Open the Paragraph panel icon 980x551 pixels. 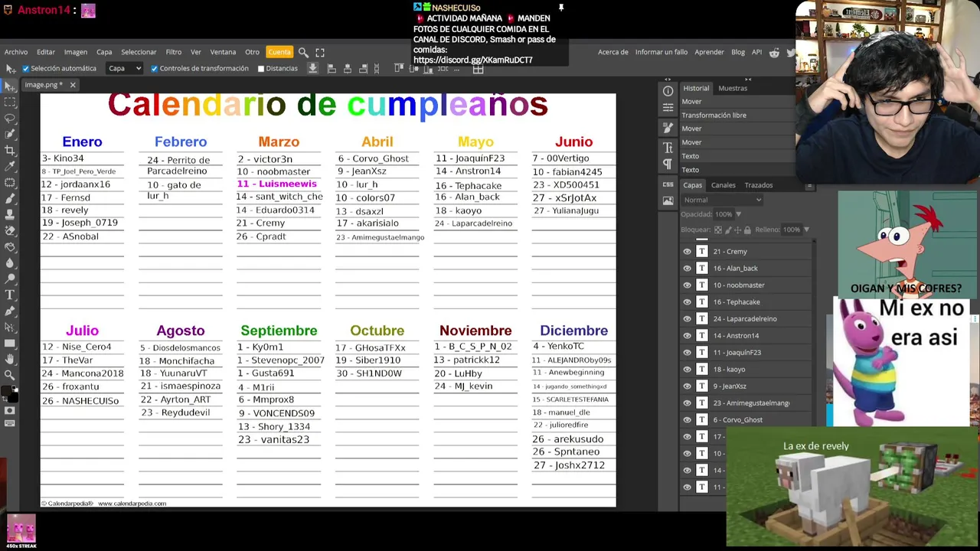tap(668, 165)
